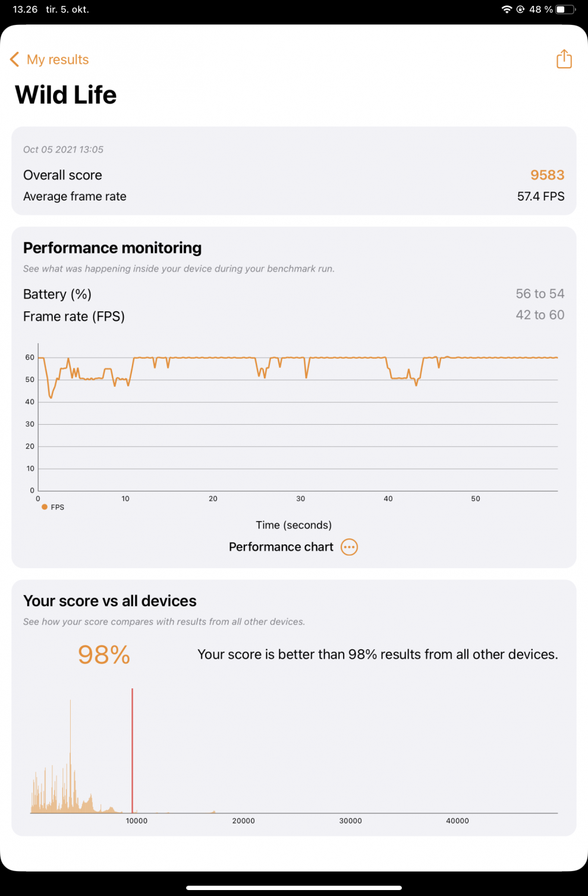
Task: Tap the Wi-Fi status icon
Action: 507,10
